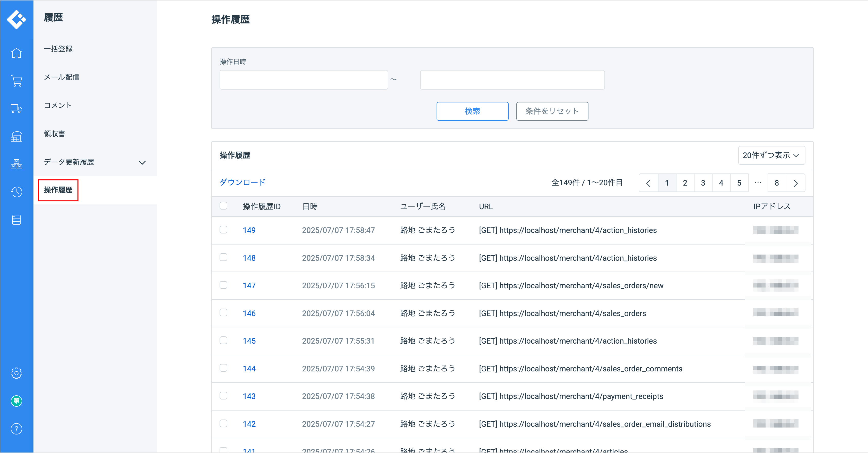Viewport: 868px width, 453px height.
Task: Click the ユーザー氏名 column header
Action: pyautogui.click(x=423, y=206)
